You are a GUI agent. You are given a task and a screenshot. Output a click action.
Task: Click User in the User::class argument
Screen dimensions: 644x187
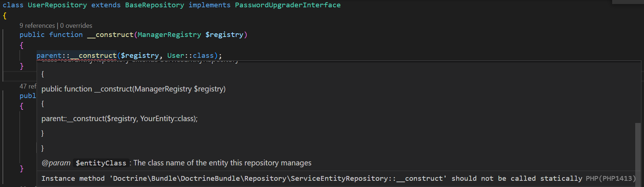pyautogui.click(x=176, y=56)
